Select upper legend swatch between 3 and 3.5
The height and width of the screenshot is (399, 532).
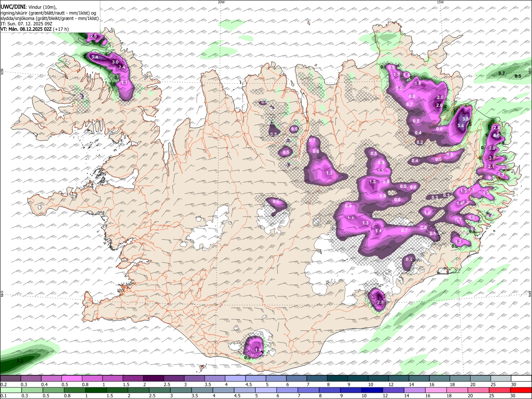[x=195, y=378]
